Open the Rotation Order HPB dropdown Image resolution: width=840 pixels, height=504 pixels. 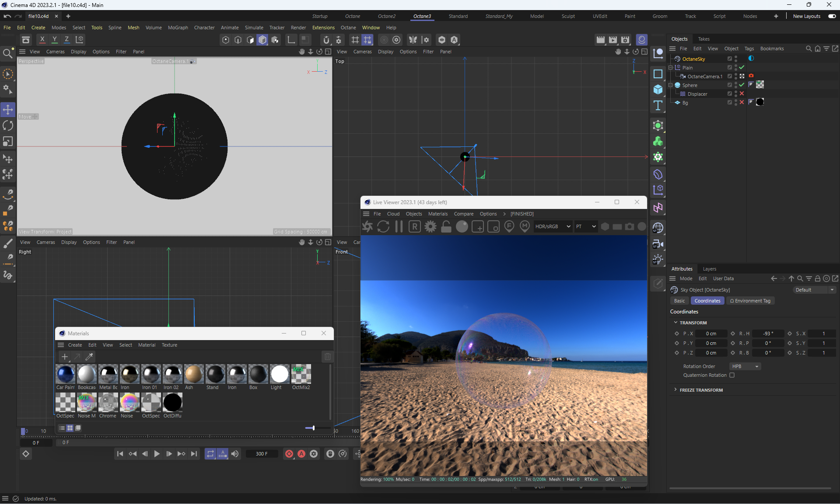click(x=745, y=366)
